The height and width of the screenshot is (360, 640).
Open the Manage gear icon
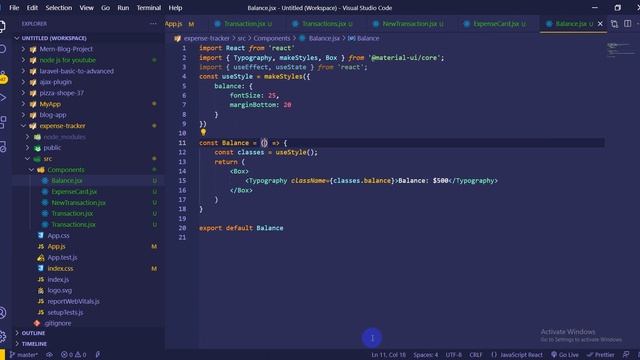tap(3, 336)
